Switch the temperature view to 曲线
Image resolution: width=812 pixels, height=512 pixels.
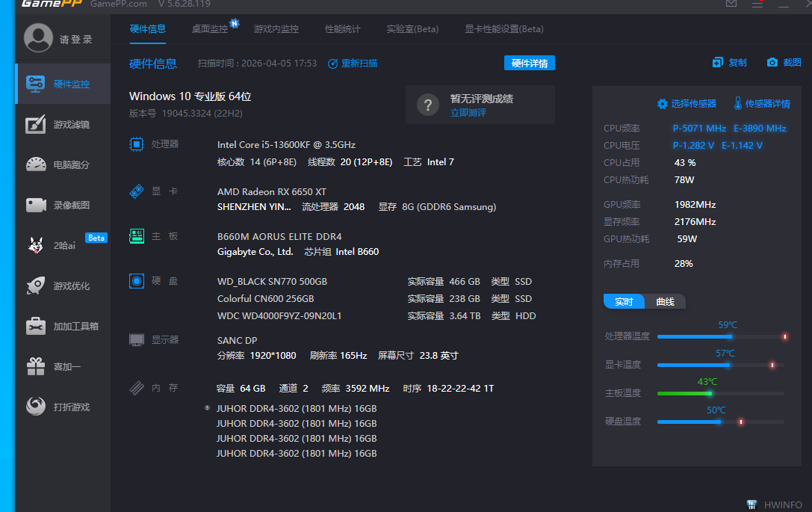click(x=665, y=302)
